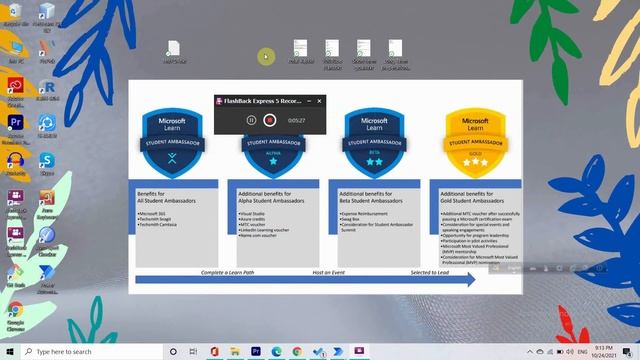Open Chrome from the taskbar
Image resolution: width=640 pixels, height=360 pixels.
pyautogui.click(x=297, y=351)
